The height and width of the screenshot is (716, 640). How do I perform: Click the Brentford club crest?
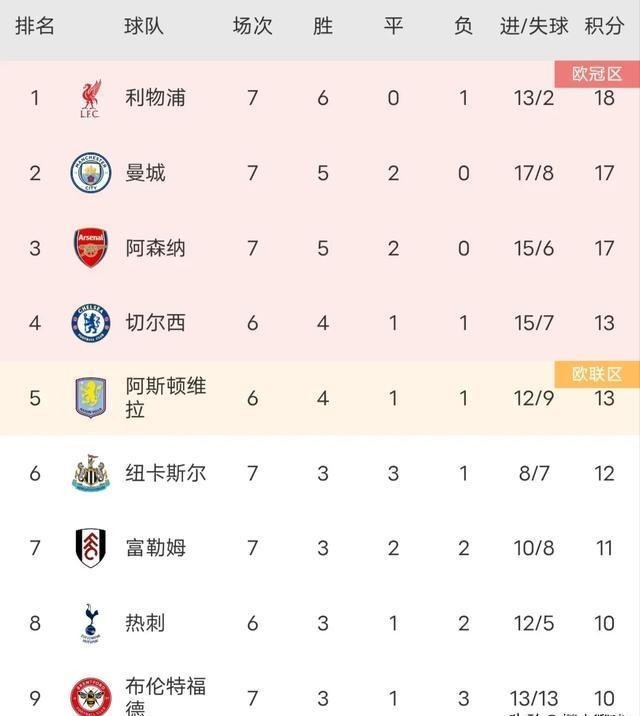(91, 697)
